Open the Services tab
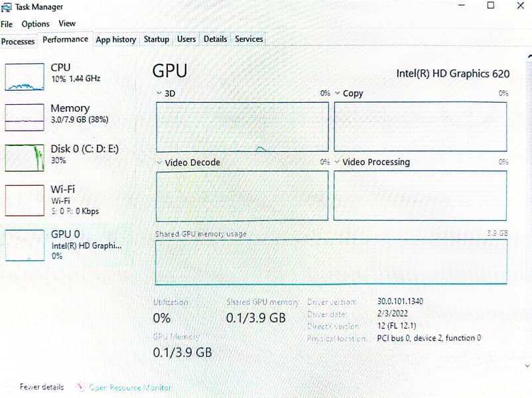The width and height of the screenshot is (532, 398). (249, 39)
